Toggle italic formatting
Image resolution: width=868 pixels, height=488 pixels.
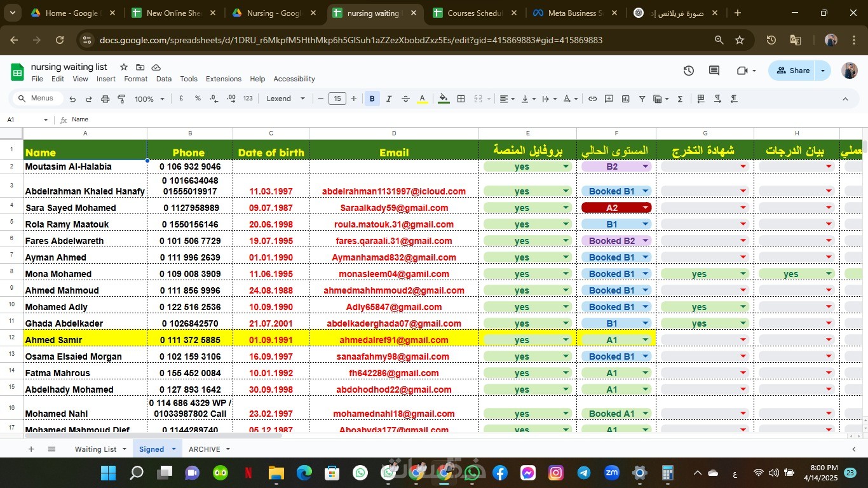tap(389, 98)
